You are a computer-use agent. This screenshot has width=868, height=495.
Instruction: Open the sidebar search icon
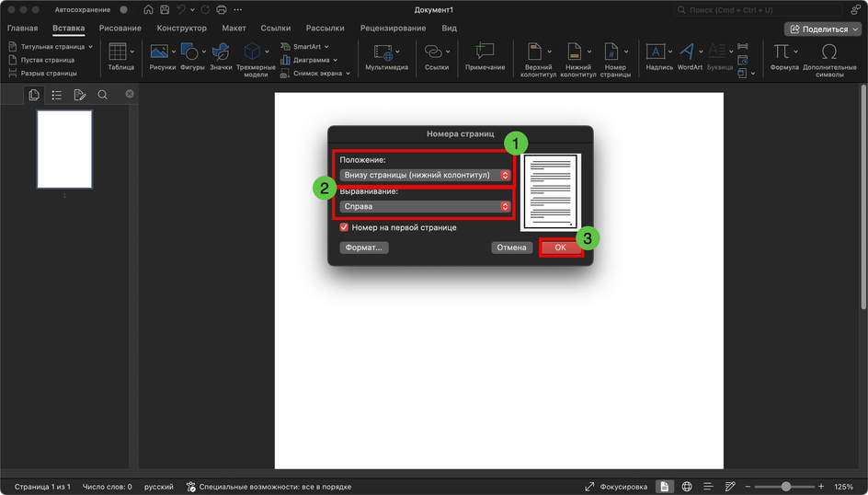(102, 95)
